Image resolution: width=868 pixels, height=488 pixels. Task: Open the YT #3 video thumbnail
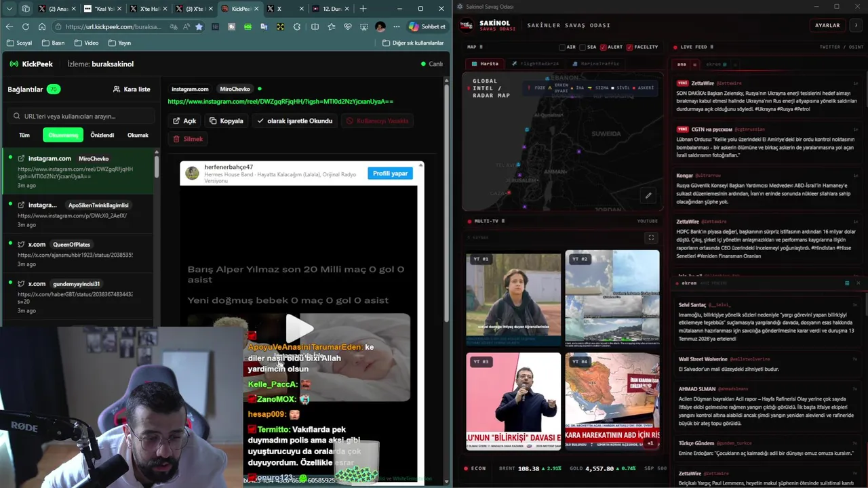(x=513, y=401)
